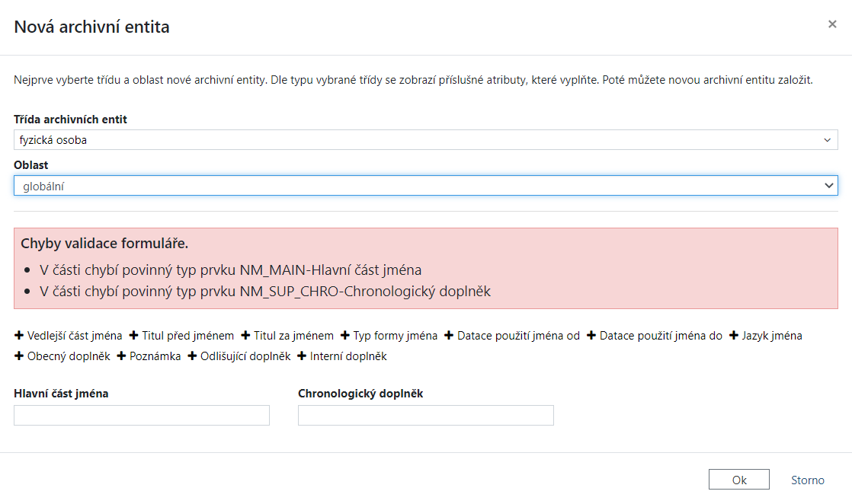
Task: Click the plus icon next to Jazyk jména
Action: pos(734,336)
